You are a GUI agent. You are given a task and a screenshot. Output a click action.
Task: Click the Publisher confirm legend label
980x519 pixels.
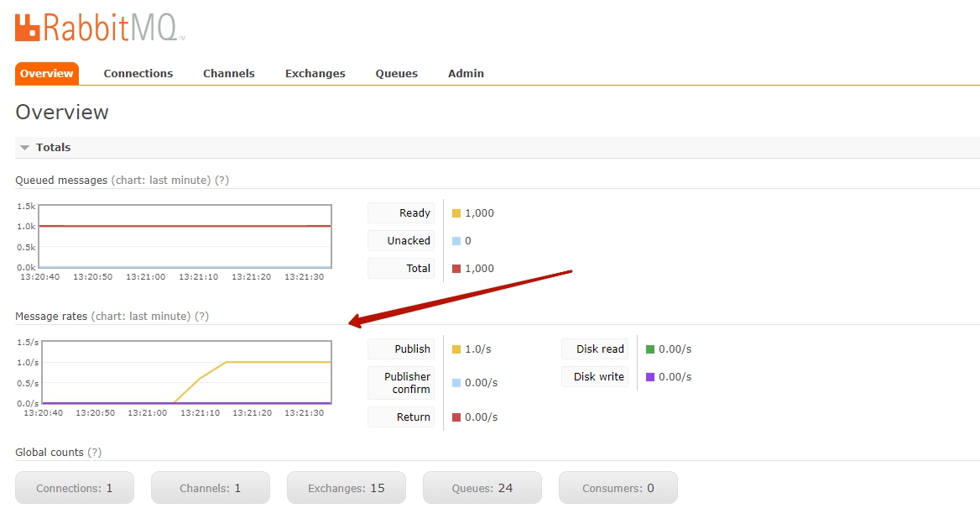pos(401,383)
